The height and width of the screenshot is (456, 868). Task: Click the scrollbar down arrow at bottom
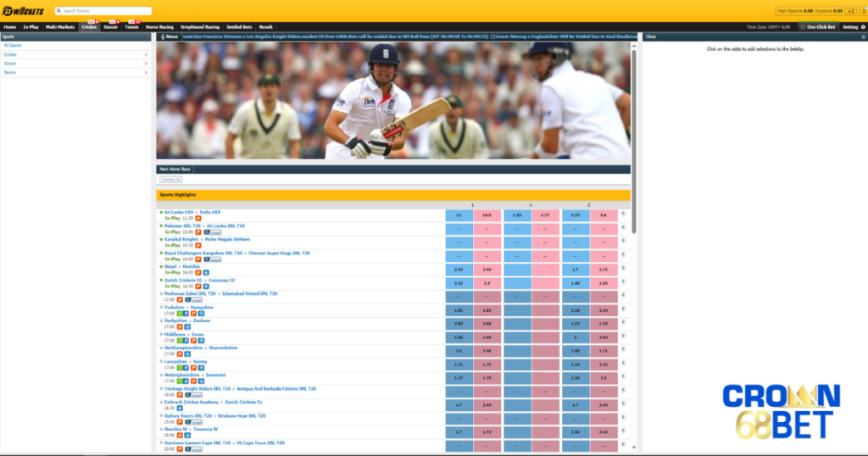pyautogui.click(x=634, y=448)
